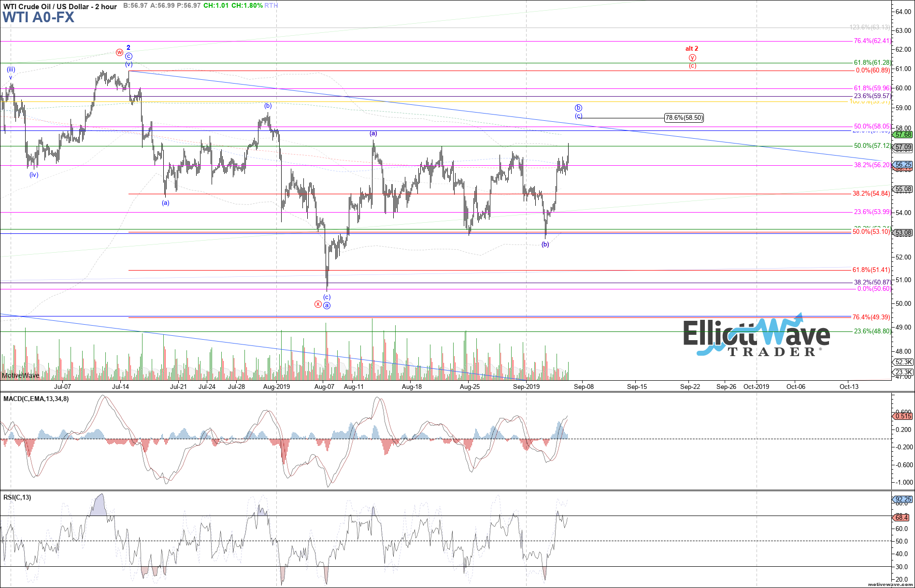
Task: Click the magenta '50.0%(58.05)' retracement label
Action: click(x=872, y=127)
